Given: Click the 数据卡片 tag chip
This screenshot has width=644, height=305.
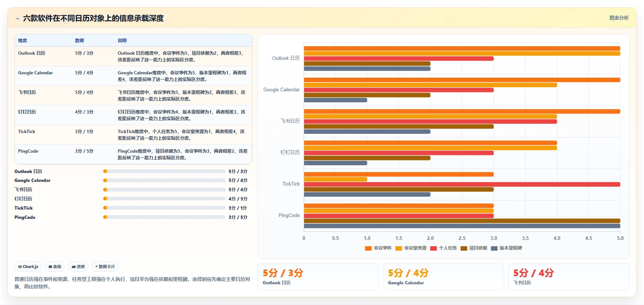Looking at the screenshot, I should coord(105,267).
